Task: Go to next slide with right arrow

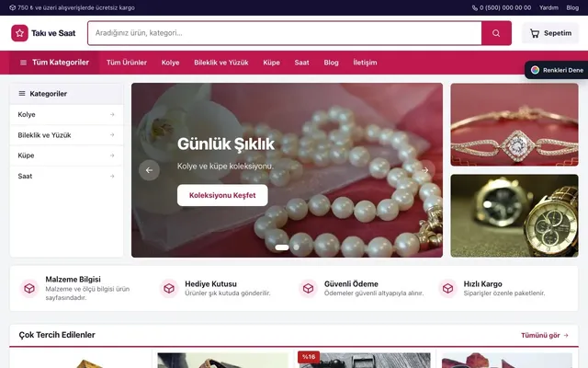Action: tap(424, 170)
